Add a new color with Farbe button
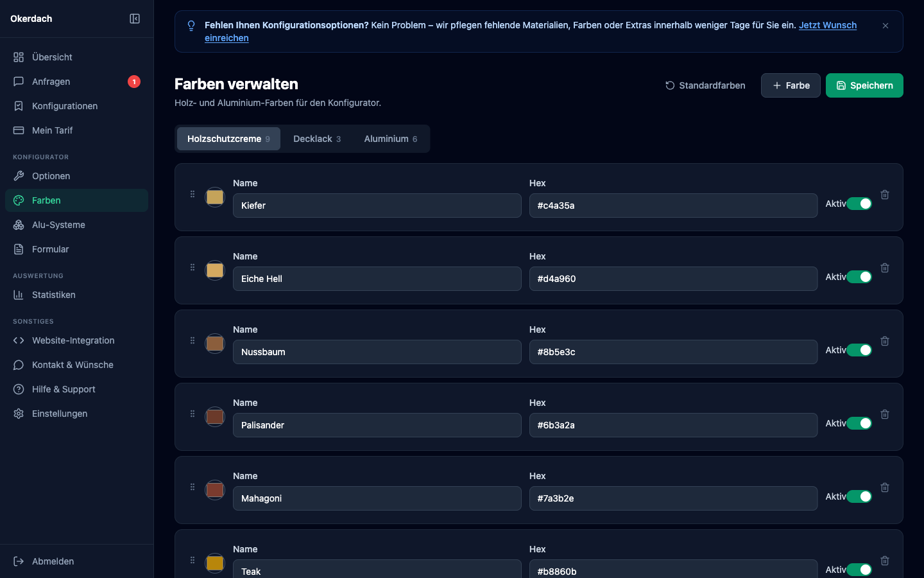The height and width of the screenshot is (578, 924). [791, 85]
